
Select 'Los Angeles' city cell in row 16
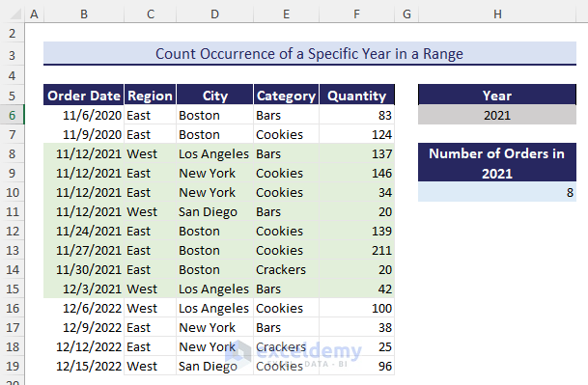[215, 308]
